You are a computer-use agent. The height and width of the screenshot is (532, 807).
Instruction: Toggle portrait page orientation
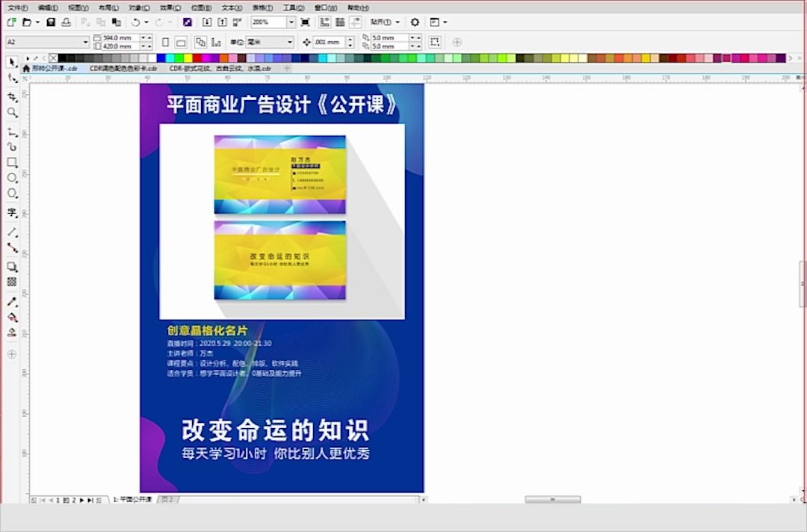click(165, 42)
